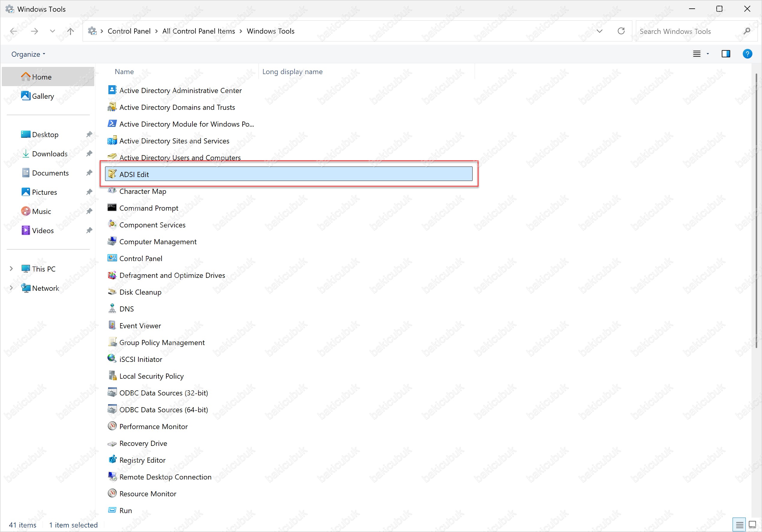Select Active Directory Sites and Services icon
Screen dimensions: 762x532
112,140
